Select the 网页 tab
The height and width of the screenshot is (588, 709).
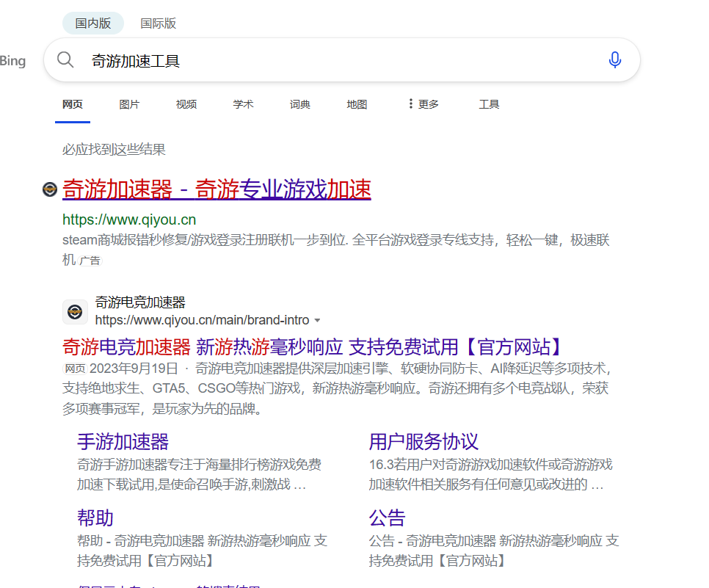73,104
